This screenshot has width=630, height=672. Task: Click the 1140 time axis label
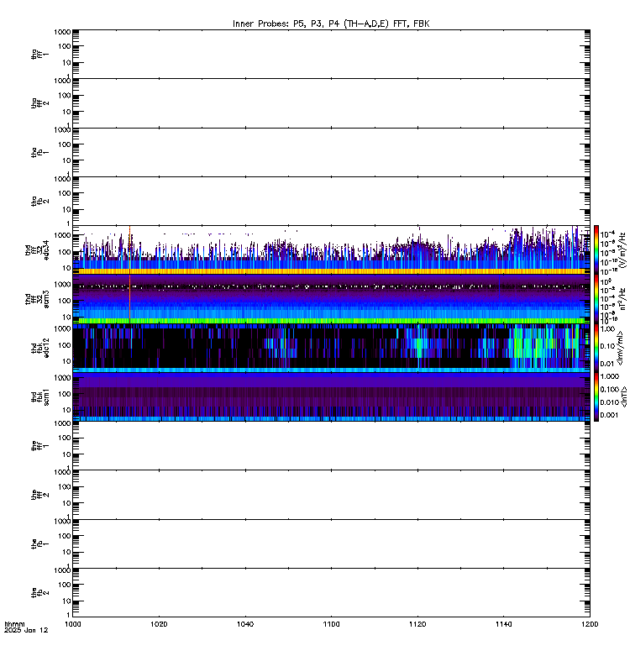(x=503, y=624)
